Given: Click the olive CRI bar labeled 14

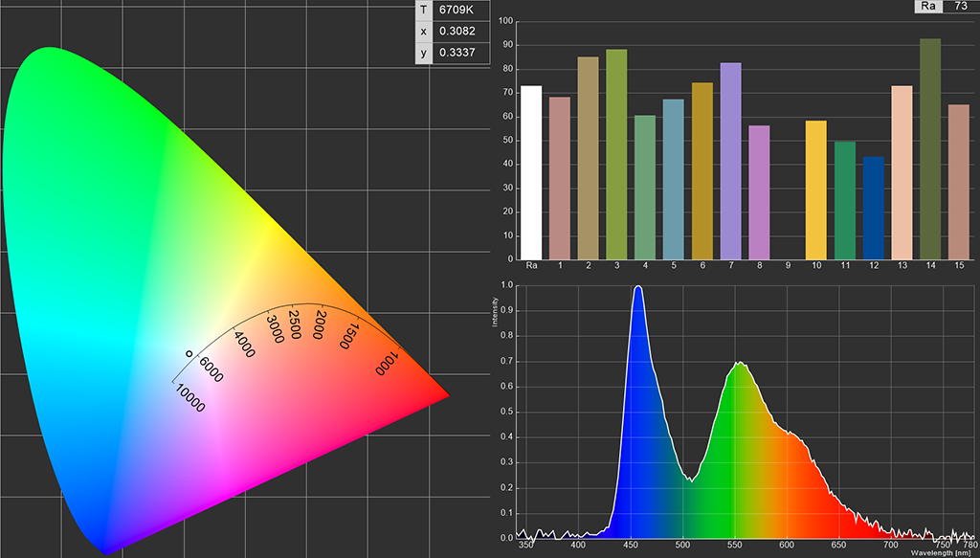Looking at the screenshot, I should tap(930, 149).
